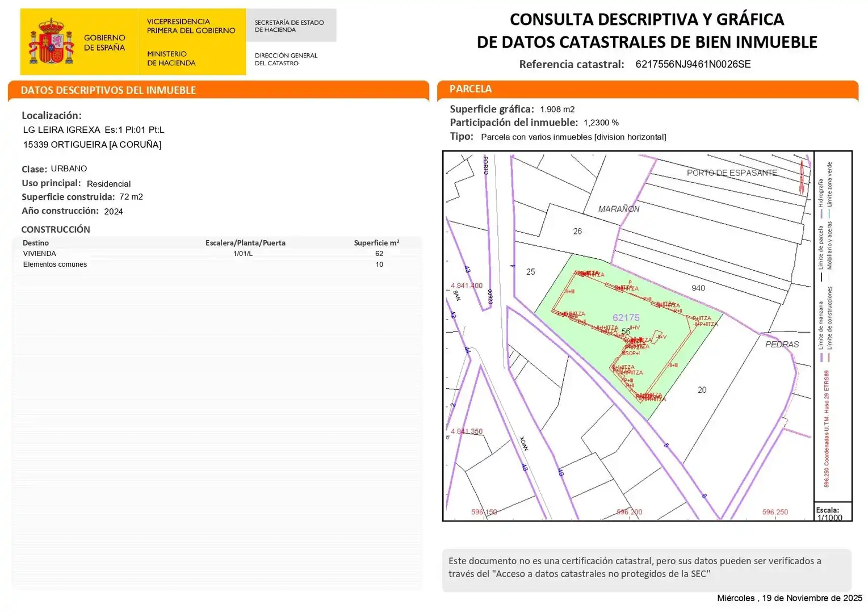The image size is (868, 613).
Task: Click the title 'CONSULTA DESCRIPTIVA Y GRÁFICA'
Action: click(647, 19)
